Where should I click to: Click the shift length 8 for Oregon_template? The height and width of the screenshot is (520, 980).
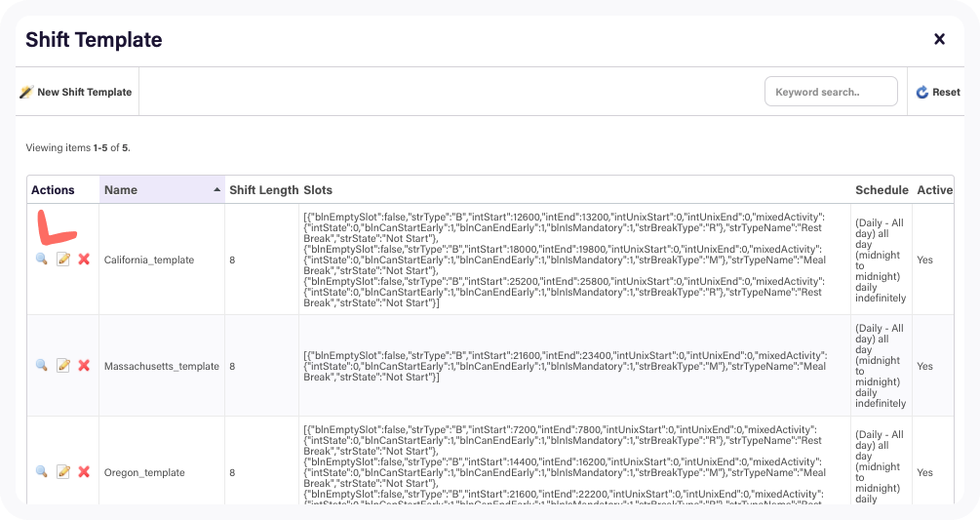click(x=232, y=472)
